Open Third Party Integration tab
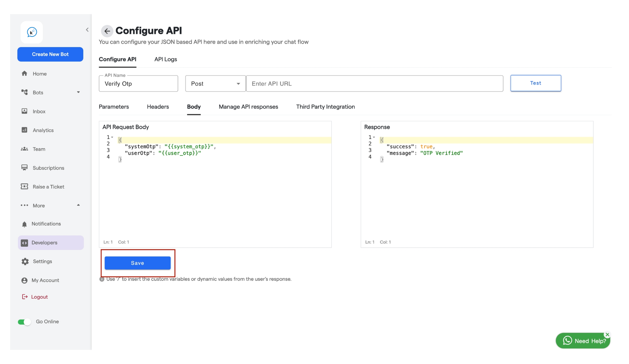The height and width of the screenshot is (364, 629). pos(325,107)
